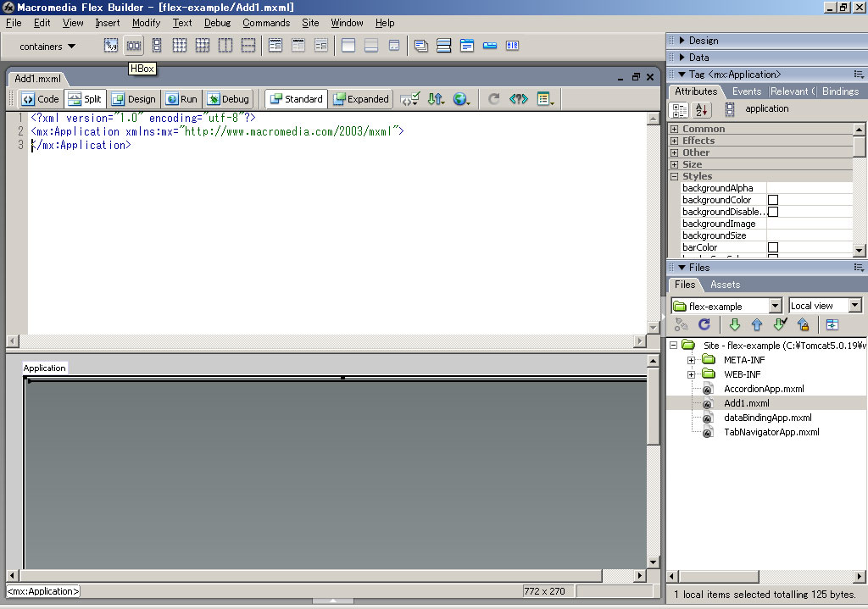
Task: Select TabNavigatorApp.mxml in the file tree
Action: tap(771, 432)
